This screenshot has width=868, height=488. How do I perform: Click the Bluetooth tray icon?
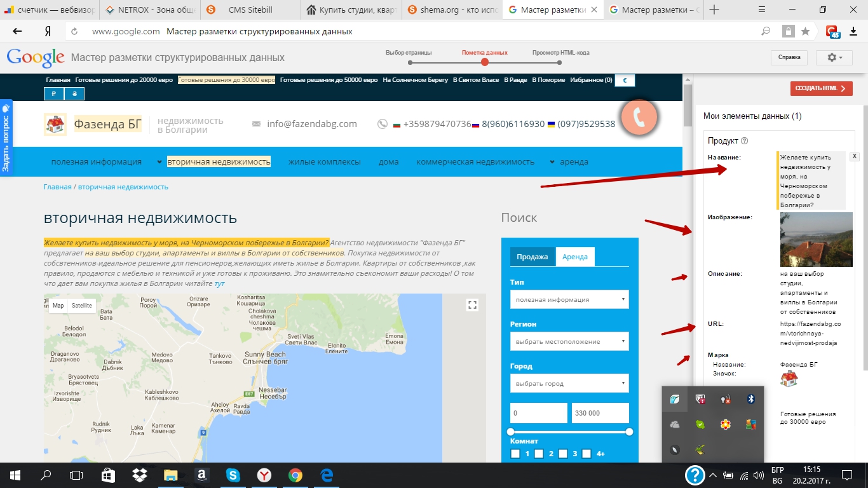point(750,399)
